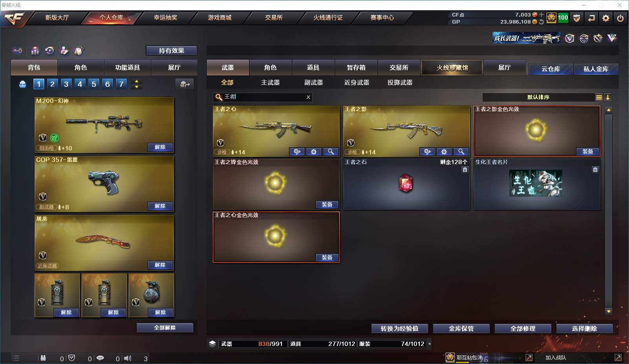Click the history refresh icon above backpack
Viewport: 629px width, 364px height.
tap(49, 50)
